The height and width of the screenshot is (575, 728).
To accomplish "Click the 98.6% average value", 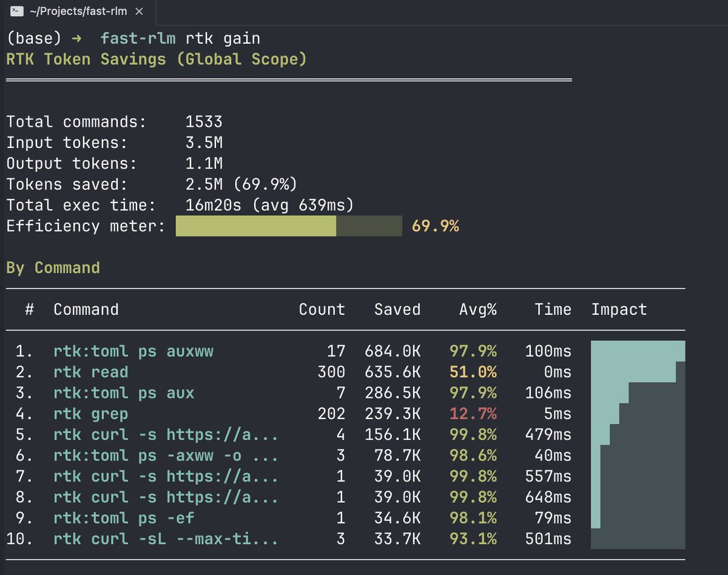I will pyautogui.click(x=473, y=456).
